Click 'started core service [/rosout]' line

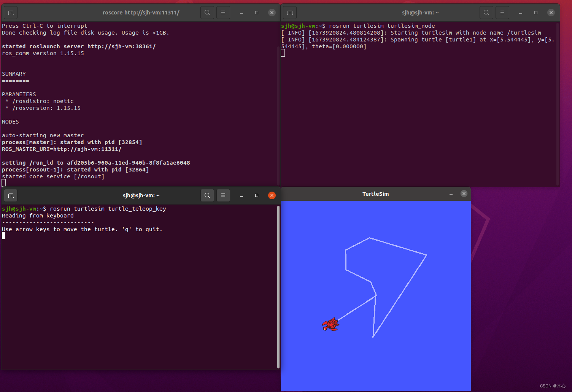(53, 176)
